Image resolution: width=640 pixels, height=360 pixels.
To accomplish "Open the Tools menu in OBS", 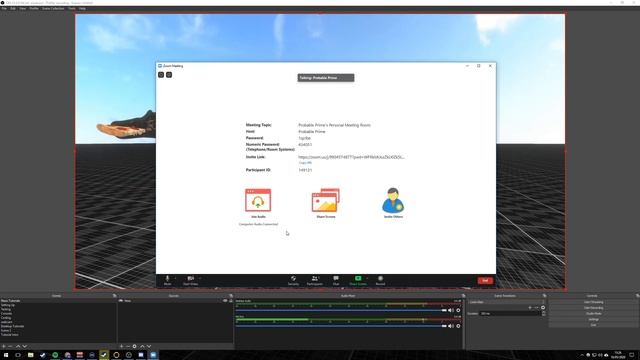I will tap(71, 8).
